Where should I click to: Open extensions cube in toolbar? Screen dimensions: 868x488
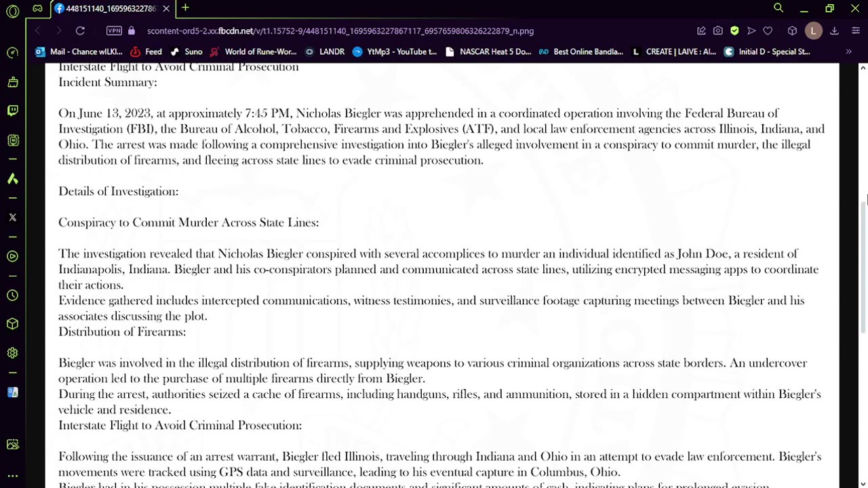792,30
